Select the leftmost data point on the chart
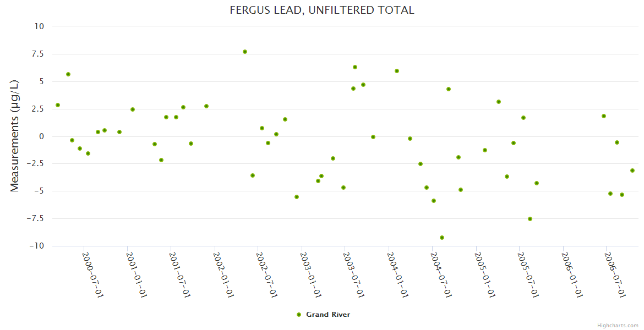Image resolution: width=644 pixels, height=330 pixels. click(58, 105)
